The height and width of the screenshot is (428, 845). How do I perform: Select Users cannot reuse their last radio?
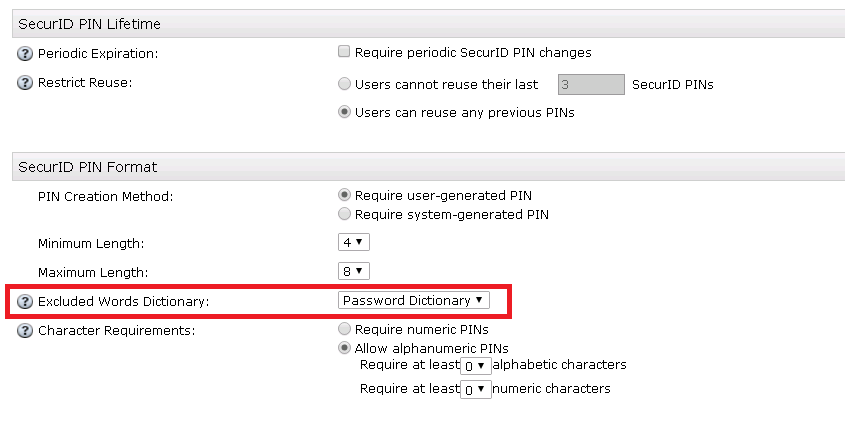coord(345,84)
